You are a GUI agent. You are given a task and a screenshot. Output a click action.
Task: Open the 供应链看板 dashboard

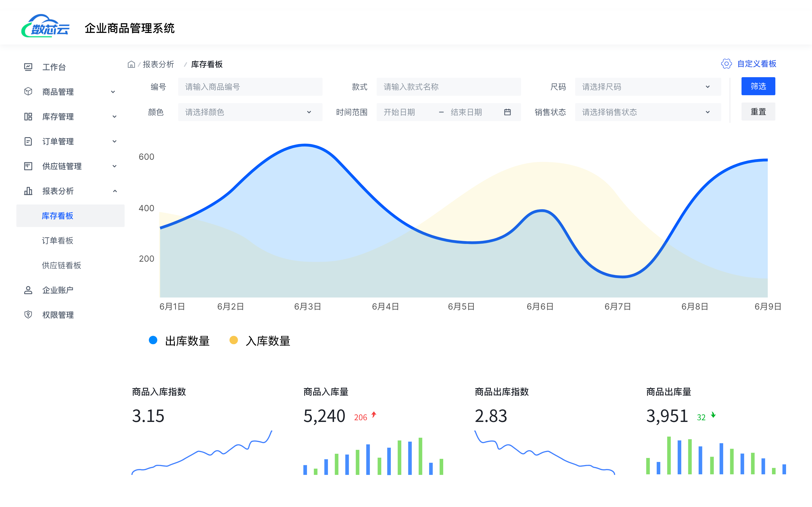click(61, 265)
